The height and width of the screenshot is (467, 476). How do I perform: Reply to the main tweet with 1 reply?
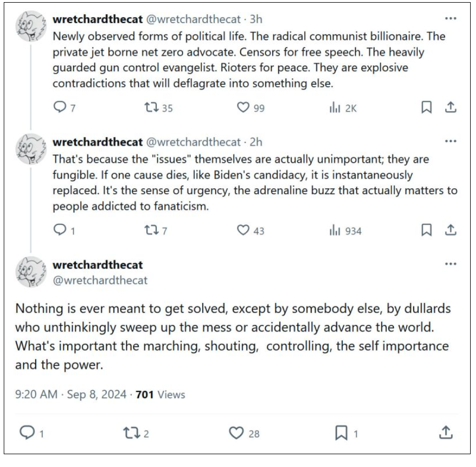27,433
